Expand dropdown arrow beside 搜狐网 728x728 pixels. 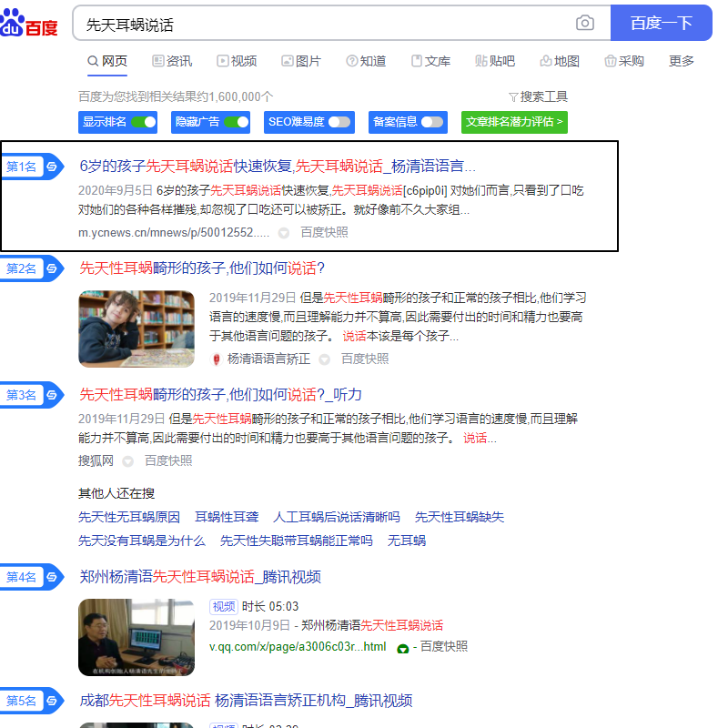click(x=127, y=461)
